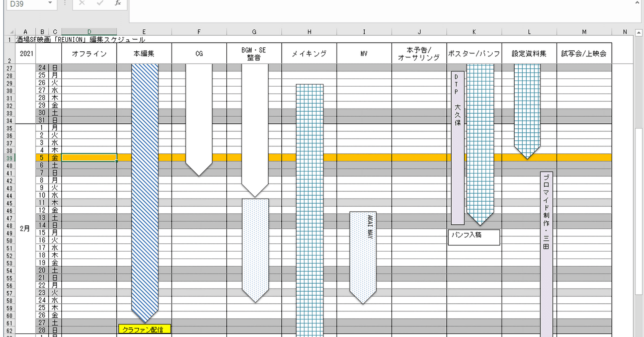Click the パンフ入稿 text box

pyautogui.click(x=473, y=237)
